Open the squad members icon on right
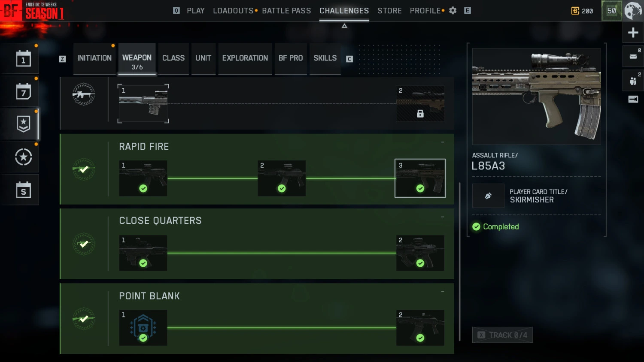Screen dimensions: 644x362 pos(633,81)
